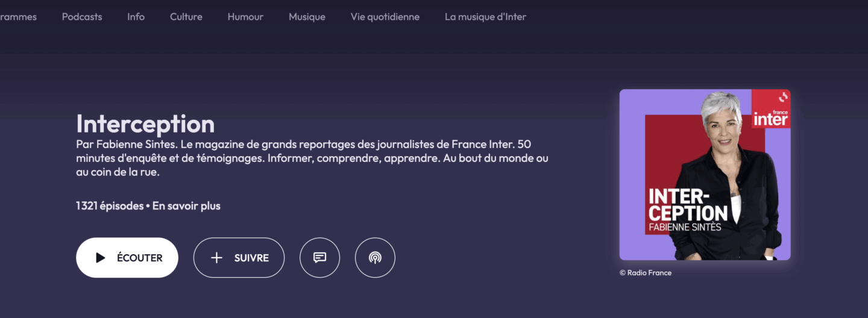868x318 pixels.
Task: Open Vie quotidienne menu entry
Action: pos(385,17)
